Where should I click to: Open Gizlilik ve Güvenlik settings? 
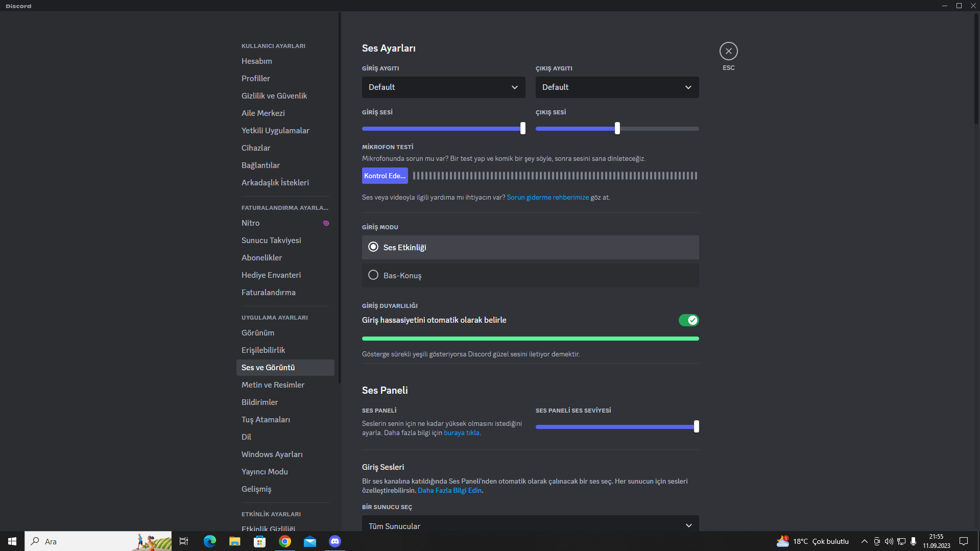click(285, 96)
